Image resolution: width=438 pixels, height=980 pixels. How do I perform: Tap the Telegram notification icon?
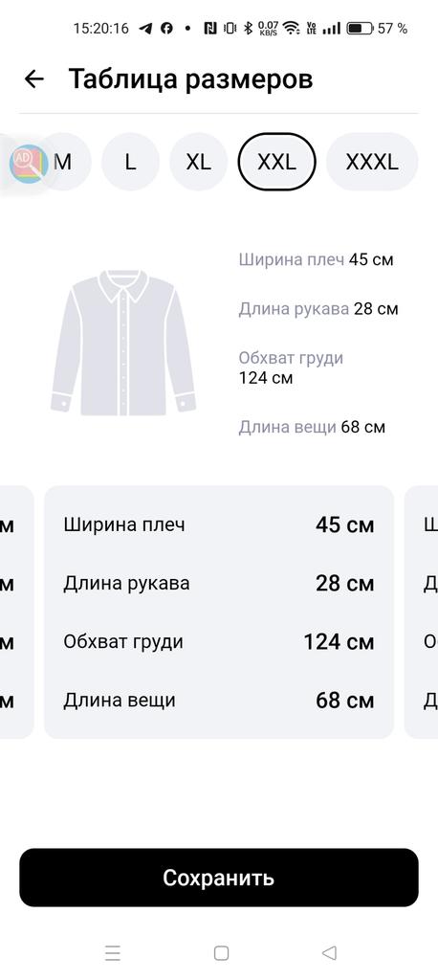coord(145,28)
